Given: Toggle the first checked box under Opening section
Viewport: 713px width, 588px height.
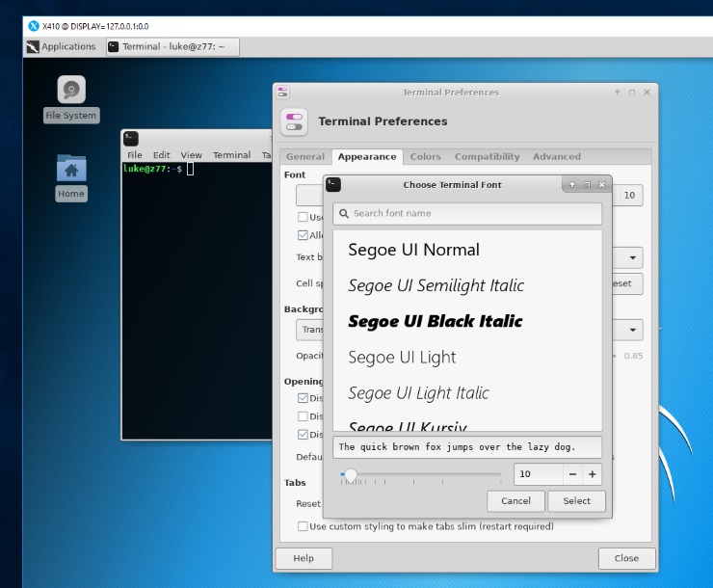Looking at the screenshot, I should [304, 398].
